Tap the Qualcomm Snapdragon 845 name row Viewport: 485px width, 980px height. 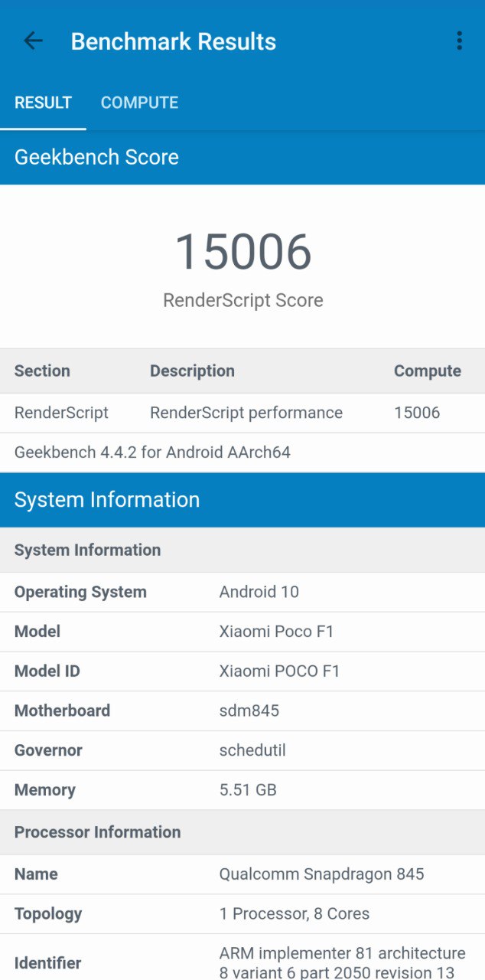tap(242, 874)
